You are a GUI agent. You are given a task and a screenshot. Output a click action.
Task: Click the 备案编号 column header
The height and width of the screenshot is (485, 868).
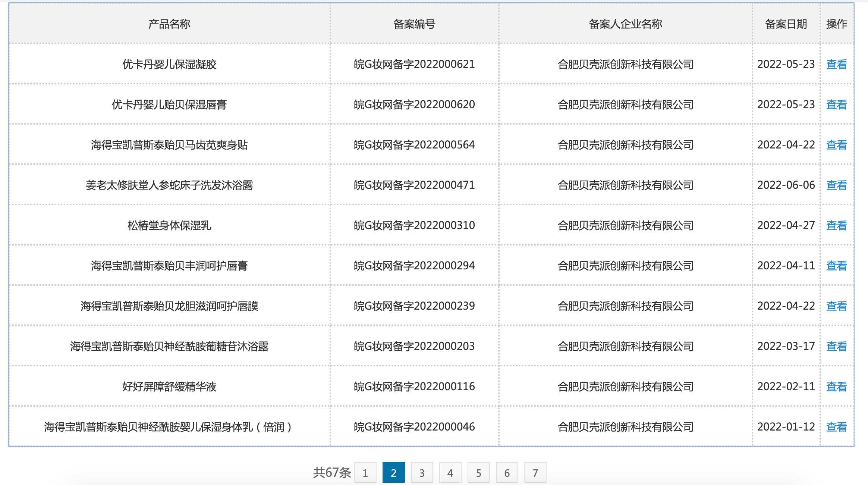coord(414,24)
